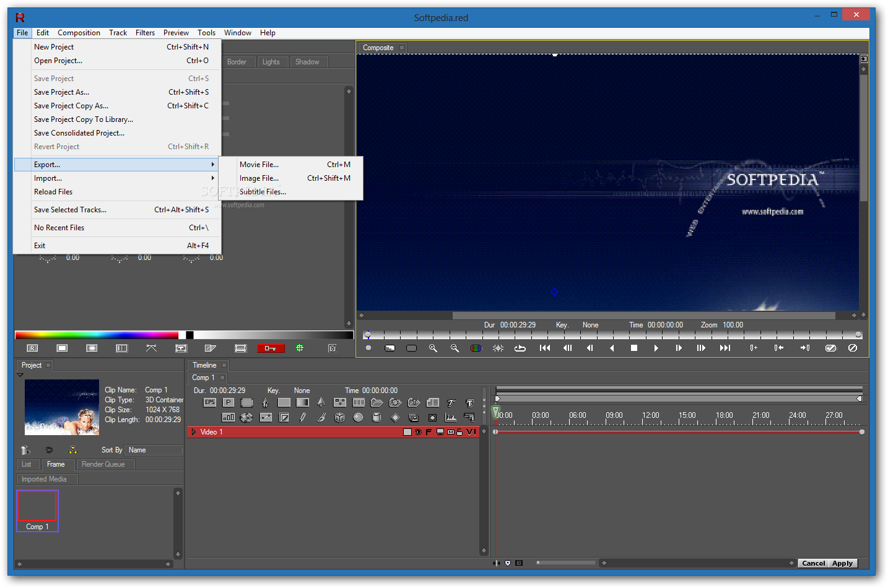This screenshot has width=888, height=588.
Task: Toggle the monitor icon on Video 1 track
Action: coord(440,432)
